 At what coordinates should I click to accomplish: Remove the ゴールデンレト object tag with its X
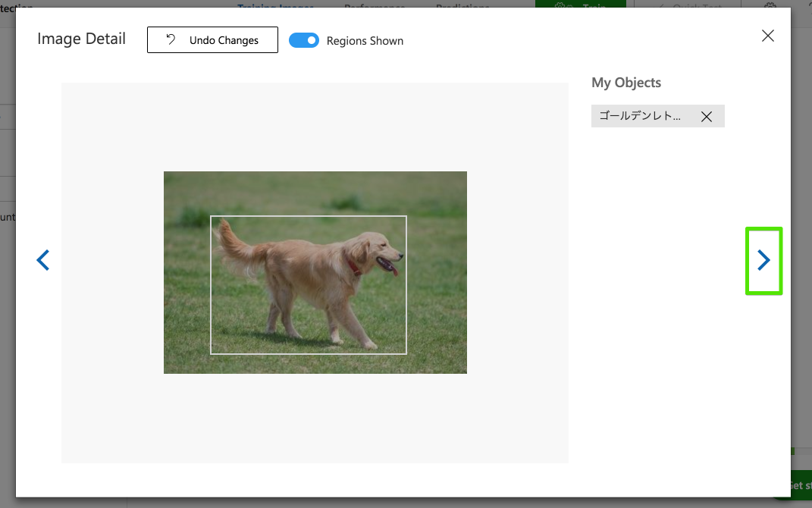(x=707, y=116)
